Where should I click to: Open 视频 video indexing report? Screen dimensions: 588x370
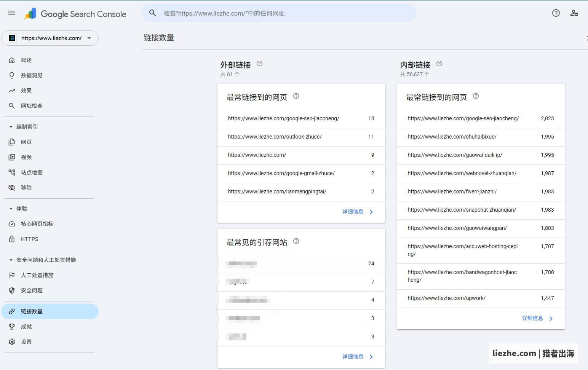pos(50,157)
